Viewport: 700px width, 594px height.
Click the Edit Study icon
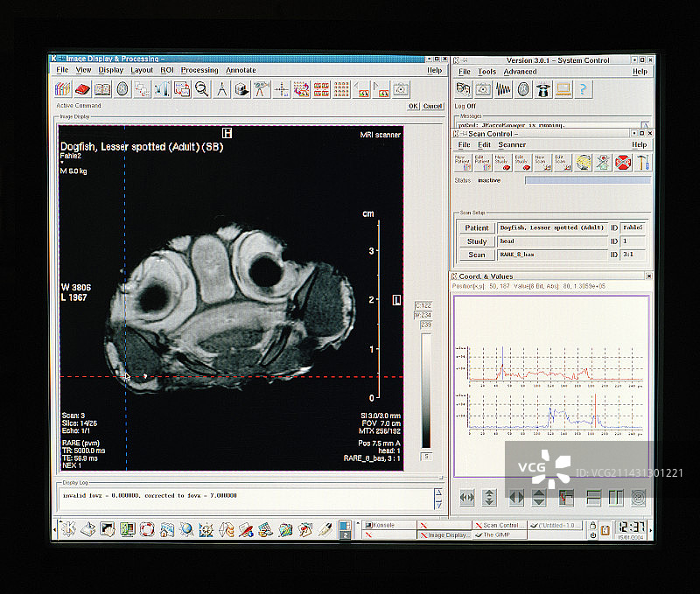(x=521, y=162)
